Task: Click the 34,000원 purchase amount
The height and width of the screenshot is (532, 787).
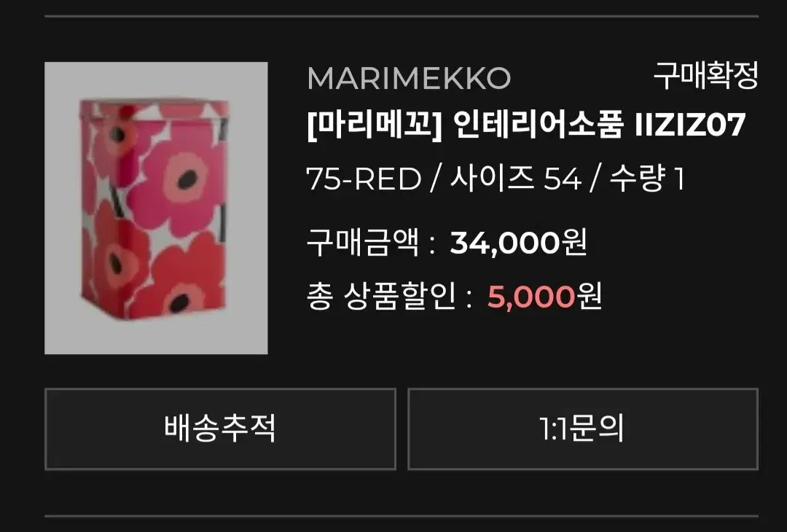Action: click(x=518, y=243)
